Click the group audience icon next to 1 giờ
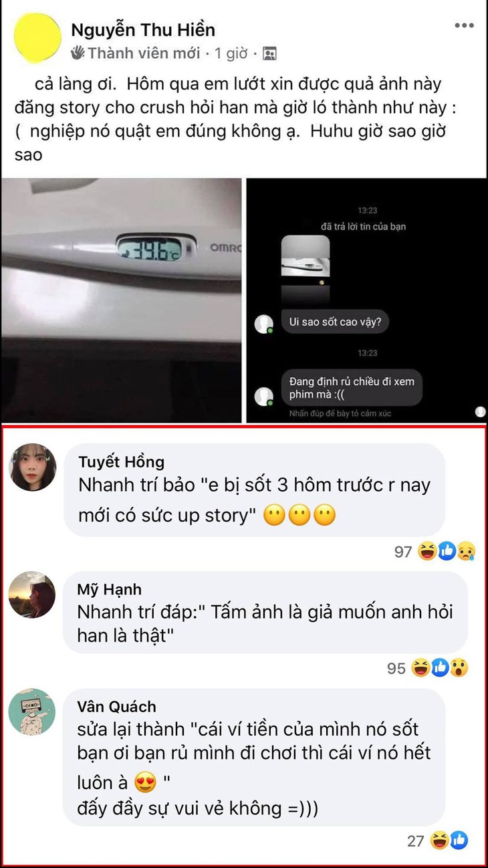 (269, 53)
